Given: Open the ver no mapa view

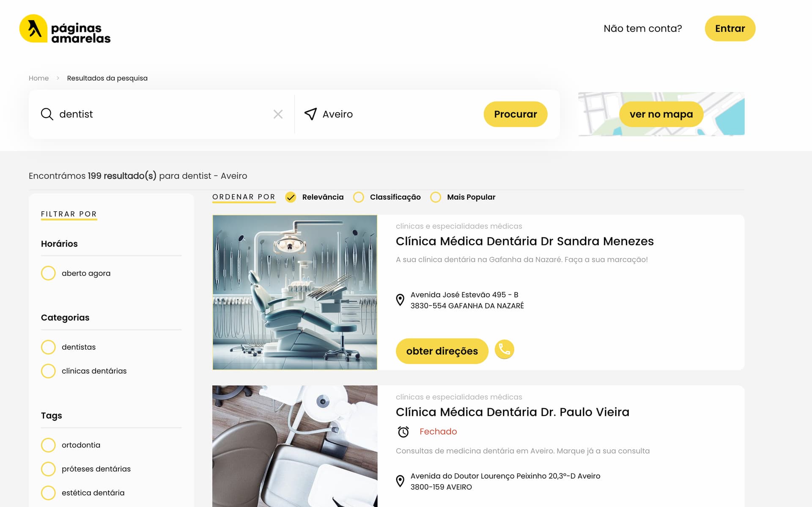Looking at the screenshot, I should (x=661, y=114).
